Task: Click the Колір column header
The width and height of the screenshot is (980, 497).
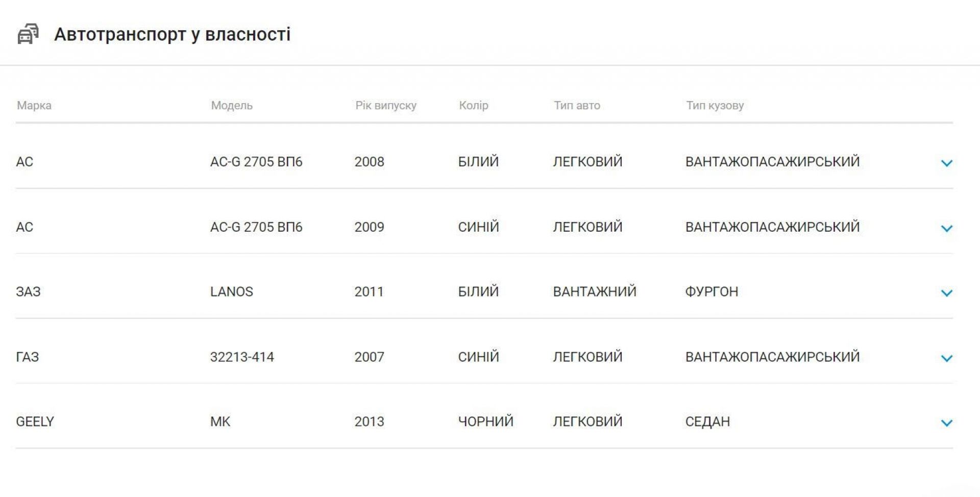Action: click(x=474, y=106)
